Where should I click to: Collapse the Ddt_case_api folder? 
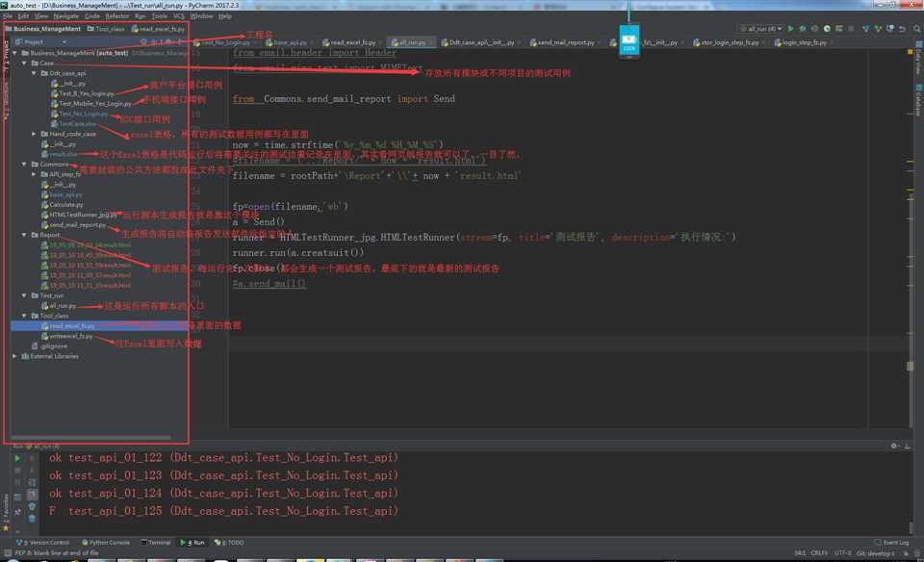[34, 73]
